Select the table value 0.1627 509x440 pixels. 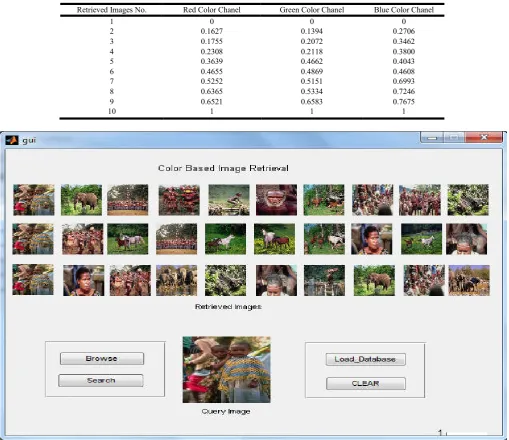click(x=212, y=31)
